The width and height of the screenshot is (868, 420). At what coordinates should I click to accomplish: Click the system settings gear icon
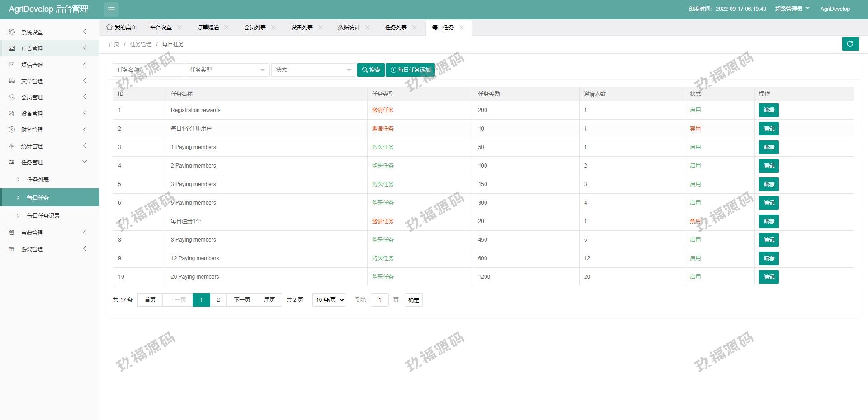coord(12,32)
